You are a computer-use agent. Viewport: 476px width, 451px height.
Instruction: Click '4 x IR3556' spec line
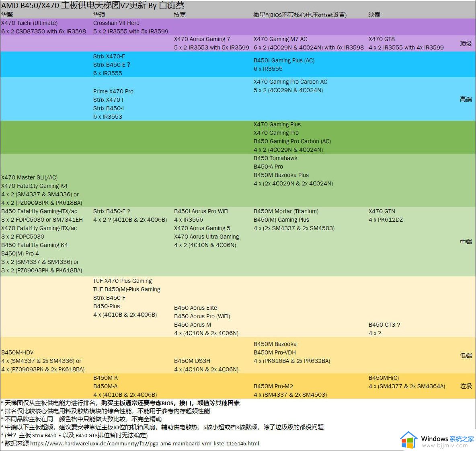(189, 220)
